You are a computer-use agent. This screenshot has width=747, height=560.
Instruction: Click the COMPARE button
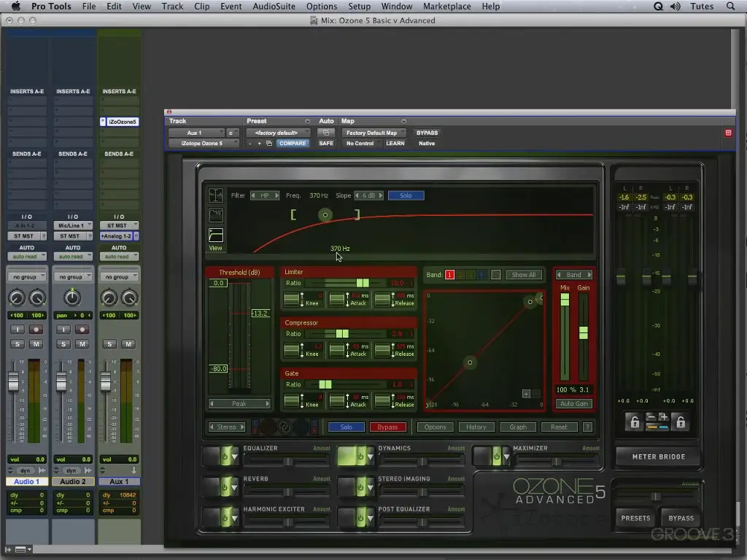pyautogui.click(x=293, y=144)
